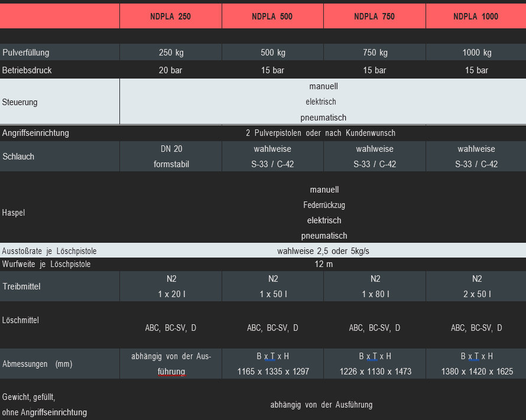Click the 12 m value
This screenshot has height=420, width=526.
(x=324, y=264)
